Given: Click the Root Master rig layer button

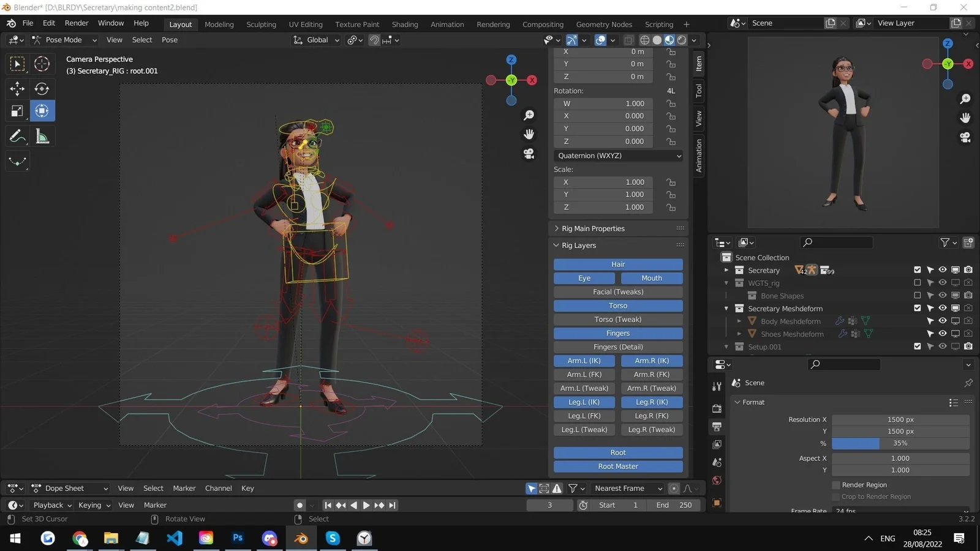Looking at the screenshot, I should tap(617, 466).
